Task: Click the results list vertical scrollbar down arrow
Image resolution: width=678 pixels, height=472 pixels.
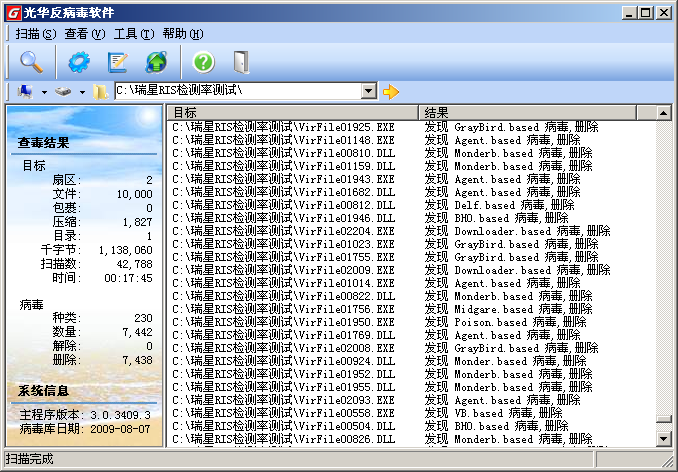Action: point(662,438)
